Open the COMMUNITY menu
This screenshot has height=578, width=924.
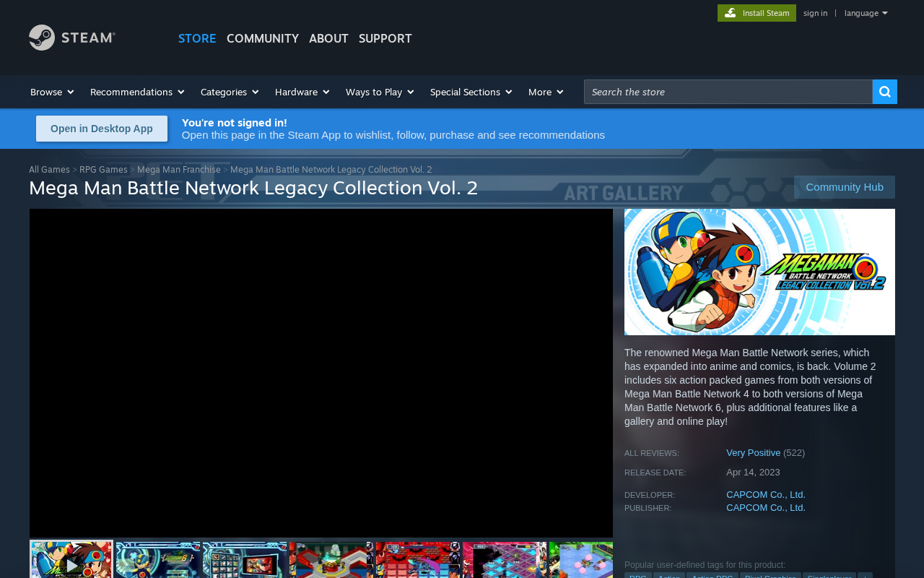(263, 38)
